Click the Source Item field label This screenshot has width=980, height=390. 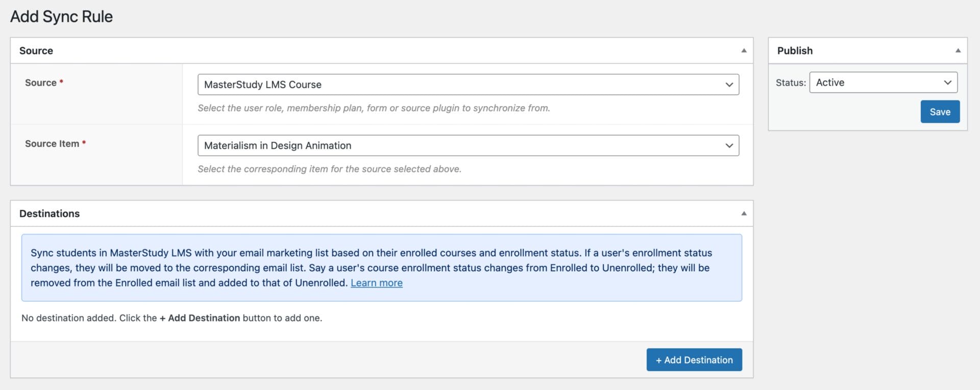tap(52, 144)
